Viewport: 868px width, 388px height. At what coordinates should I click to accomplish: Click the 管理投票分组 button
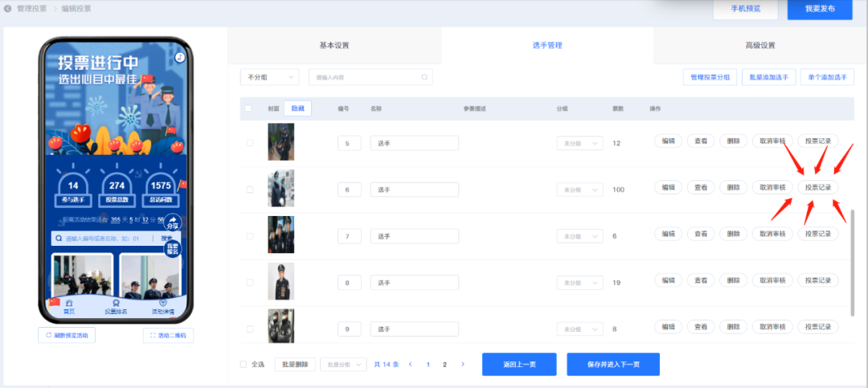coord(710,77)
